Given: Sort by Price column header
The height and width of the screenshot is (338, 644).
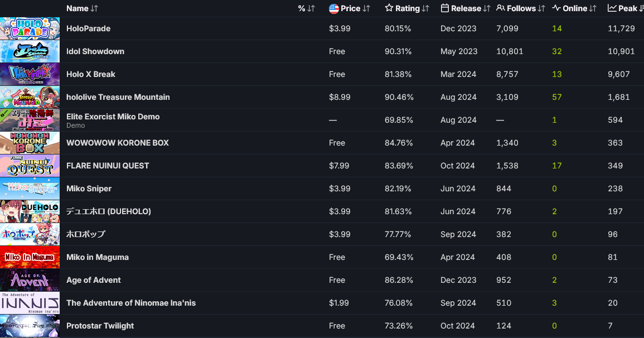Looking at the screenshot, I should pos(351,8).
